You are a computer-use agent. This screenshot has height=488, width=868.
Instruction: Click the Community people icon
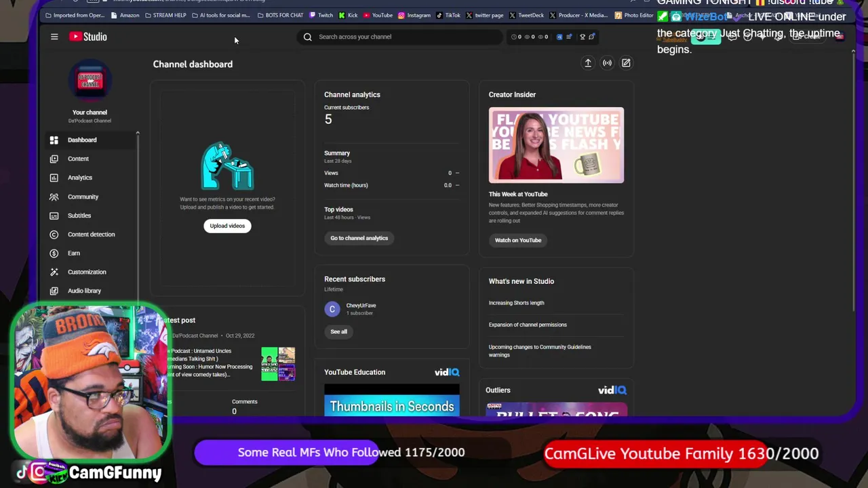point(54,197)
